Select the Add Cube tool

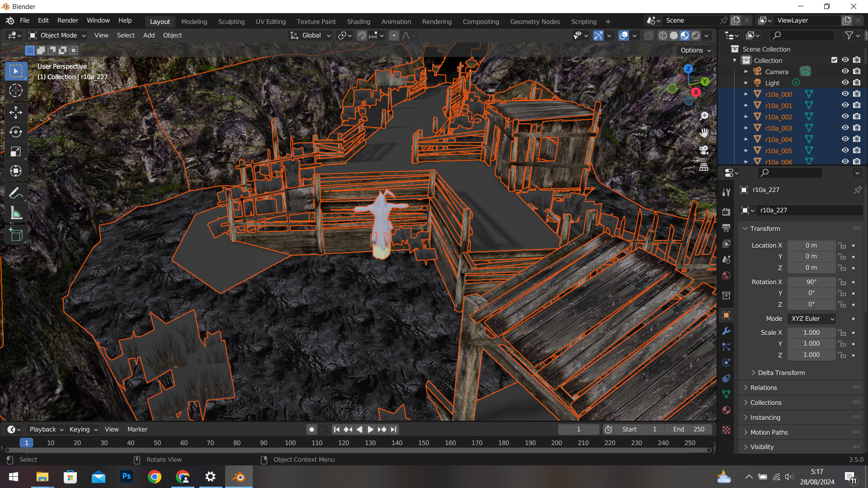(16, 235)
